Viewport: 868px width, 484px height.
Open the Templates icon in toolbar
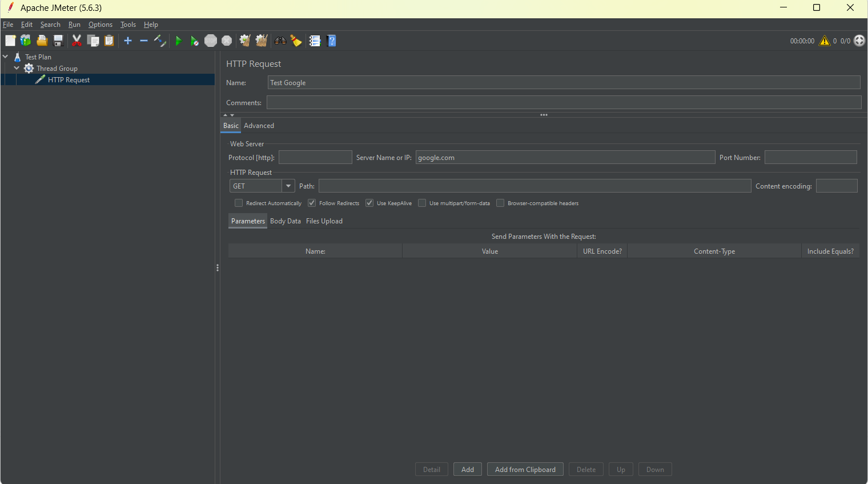click(x=26, y=41)
